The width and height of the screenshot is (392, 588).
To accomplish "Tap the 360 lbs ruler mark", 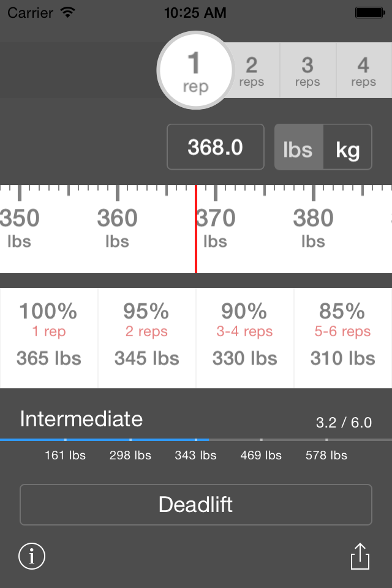I will [x=118, y=228].
